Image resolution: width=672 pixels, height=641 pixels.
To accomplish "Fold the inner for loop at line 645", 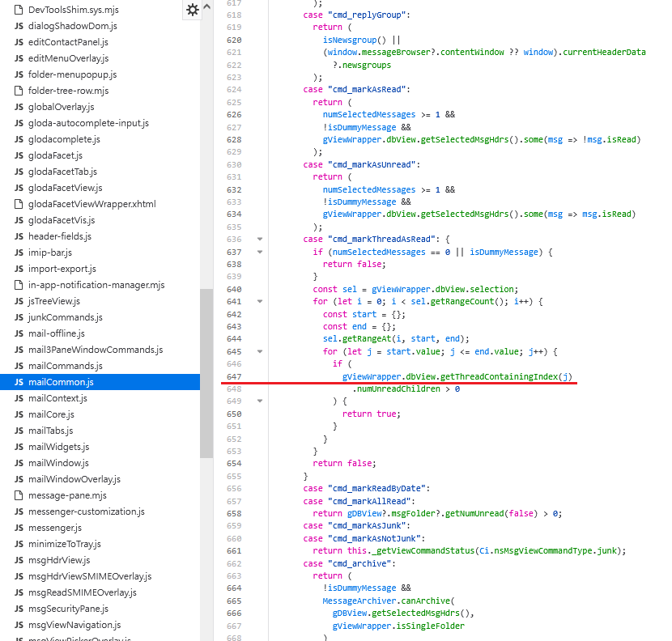I will tap(260, 351).
